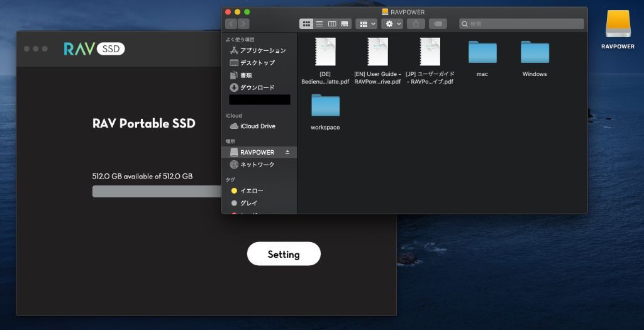This screenshot has width=644, height=330.
Task: Click the RAV SSD logo
Action: click(94, 49)
